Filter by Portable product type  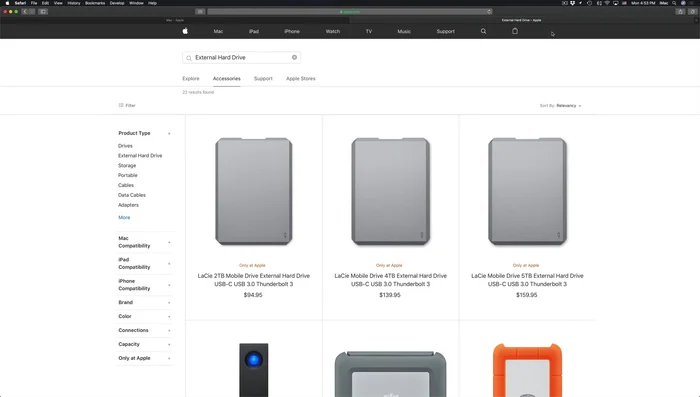(128, 176)
